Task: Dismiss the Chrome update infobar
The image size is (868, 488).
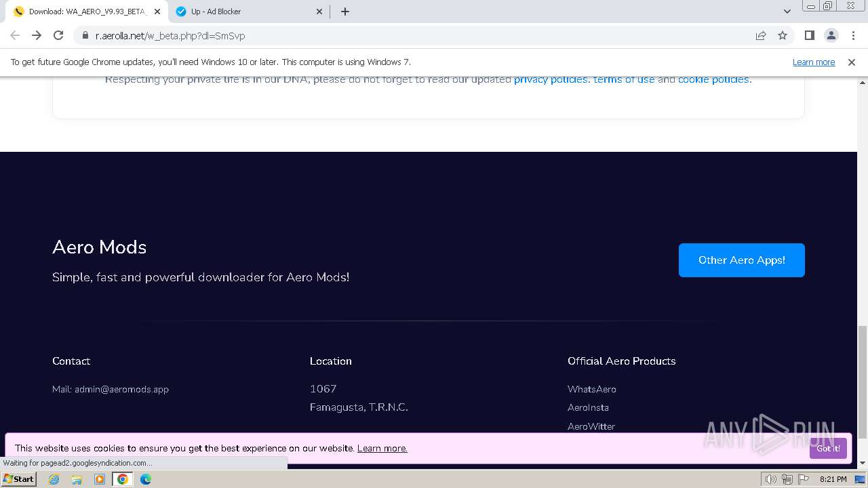Action: (852, 62)
